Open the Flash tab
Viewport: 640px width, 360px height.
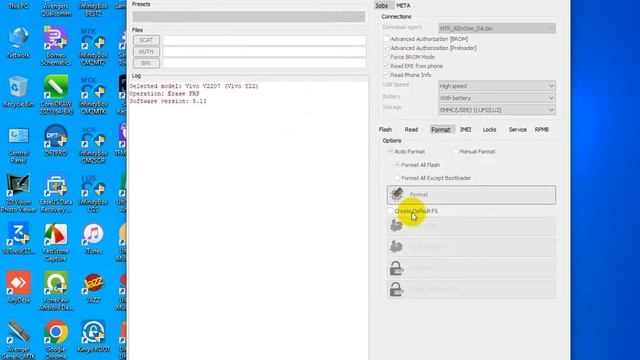tap(385, 129)
